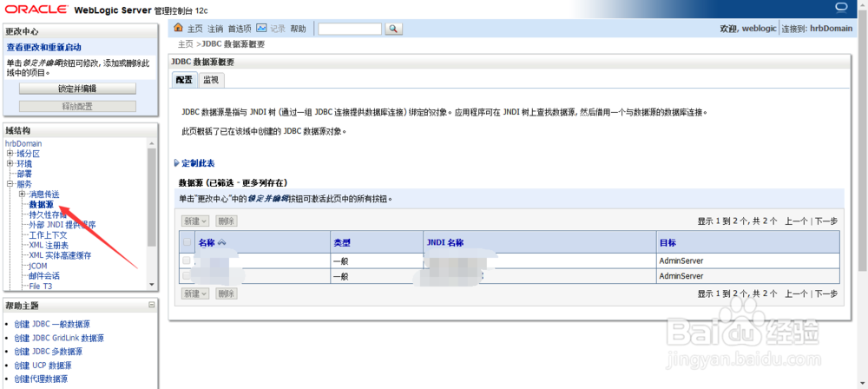This screenshot has width=868, height=389.
Task: Open the 新建 dropdown above the table
Action: coord(194,221)
